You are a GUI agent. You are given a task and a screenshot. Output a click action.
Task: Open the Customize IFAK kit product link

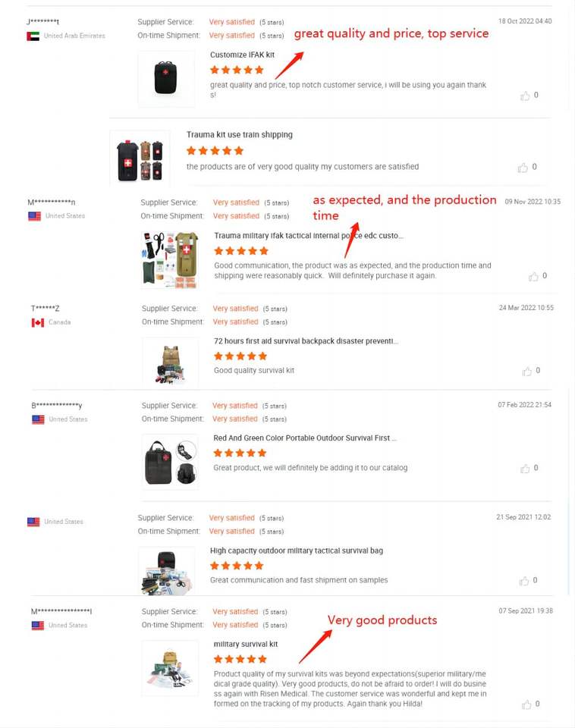coord(242,55)
